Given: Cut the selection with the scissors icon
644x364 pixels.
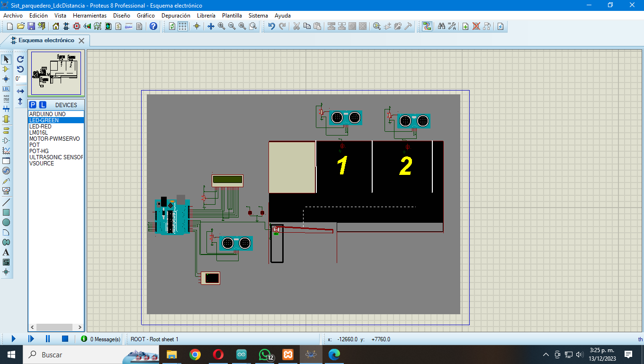Looking at the screenshot, I should pos(296,26).
